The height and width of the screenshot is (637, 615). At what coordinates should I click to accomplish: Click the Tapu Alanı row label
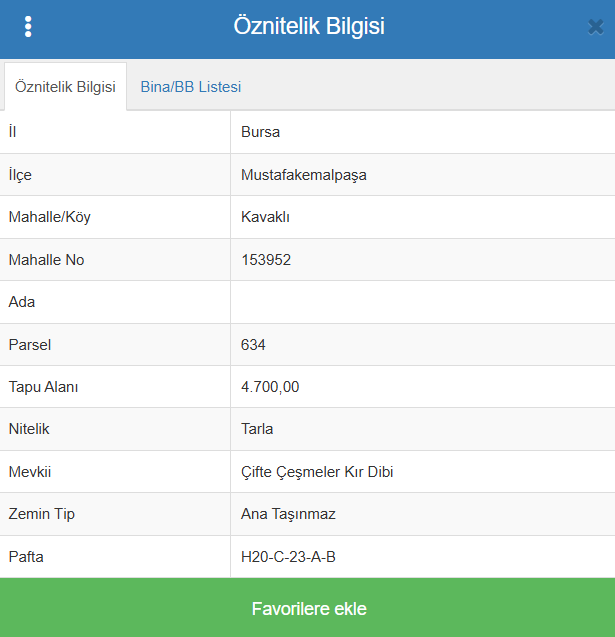[43, 387]
